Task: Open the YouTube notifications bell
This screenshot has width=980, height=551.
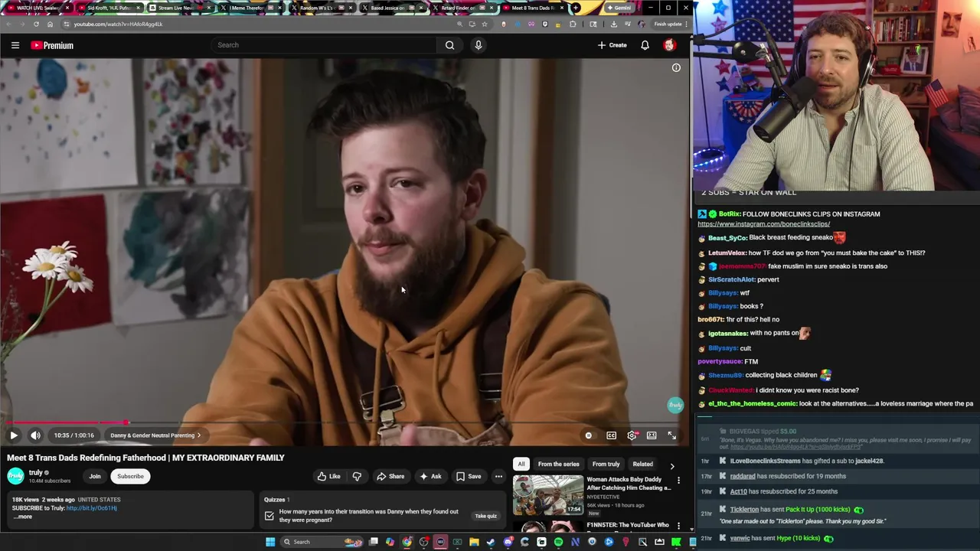Action: (x=645, y=45)
